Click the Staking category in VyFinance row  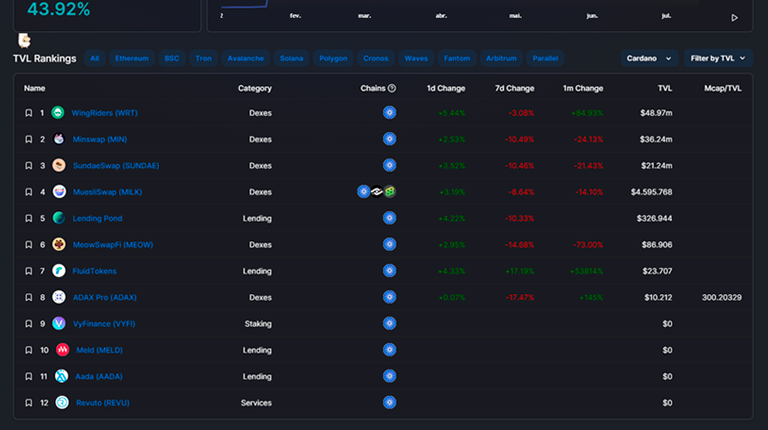258,324
